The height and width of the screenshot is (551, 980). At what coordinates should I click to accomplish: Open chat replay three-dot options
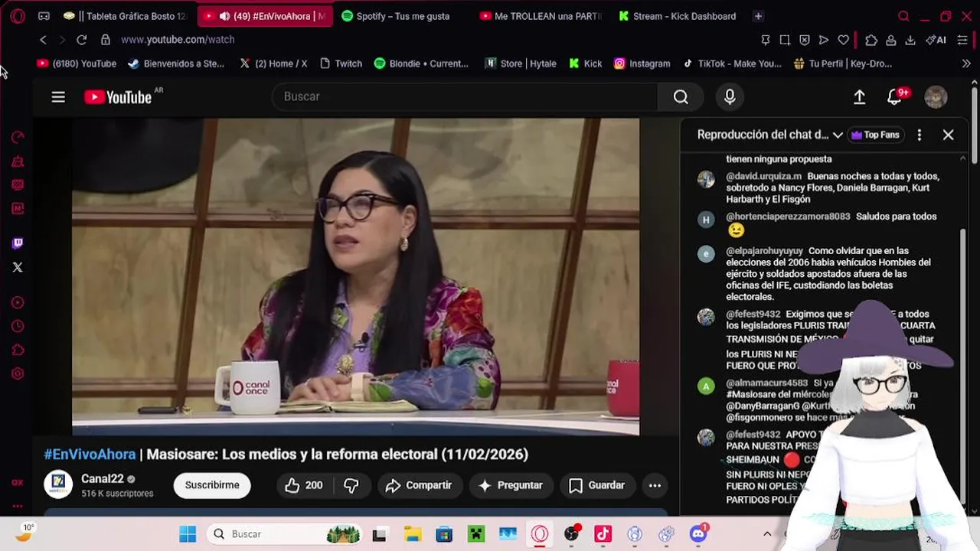919,135
